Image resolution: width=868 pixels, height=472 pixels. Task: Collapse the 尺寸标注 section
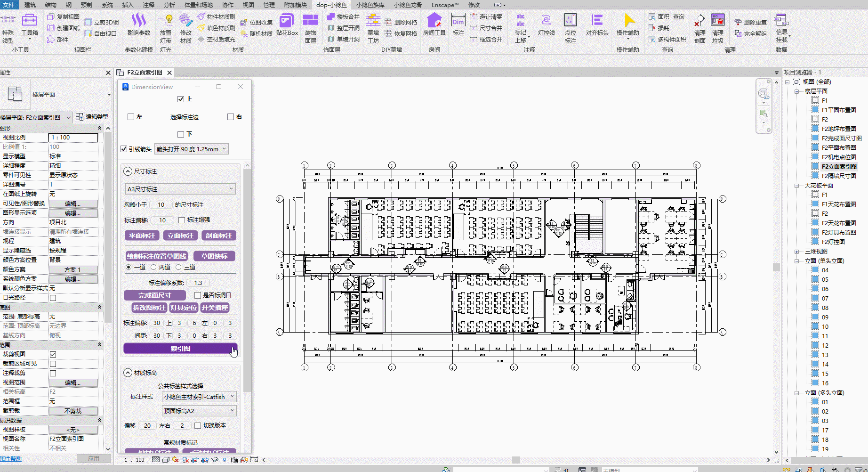[128, 171]
